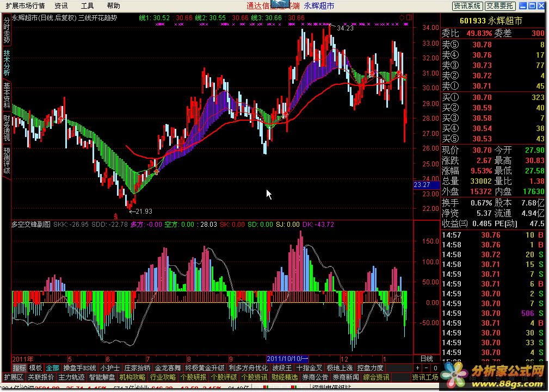Image resolution: width=549 pixels, height=392 pixels.
Task: Apply the 庄家抬轿 indicator
Action: point(137,368)
